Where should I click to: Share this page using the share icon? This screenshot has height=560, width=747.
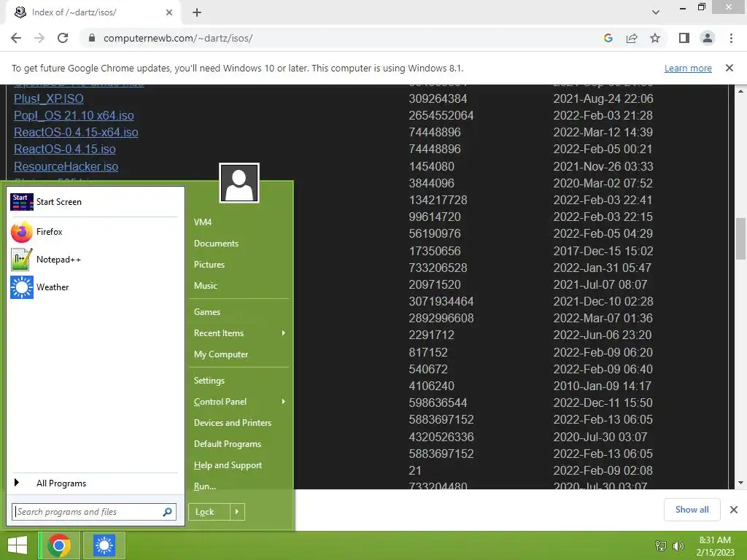[632, 38]
